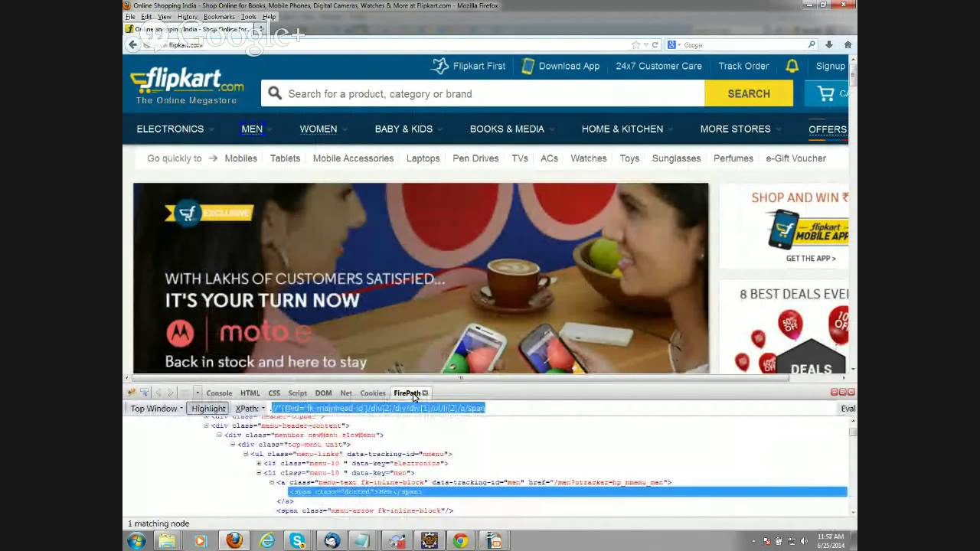Open the BOOKS & MEDIA category
This screenshot has width=980, height=551.
tap(507, 129)
